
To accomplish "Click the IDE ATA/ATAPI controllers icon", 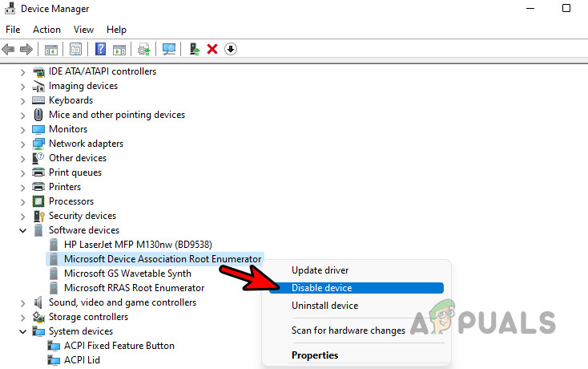I will (x=38, y=71).
